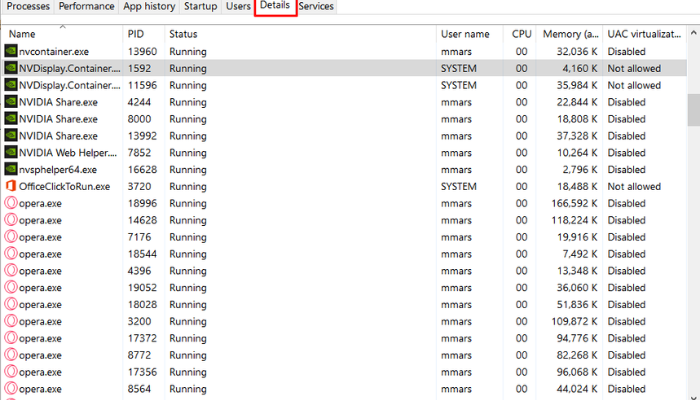Sort by the PID column header
Viewport: 700px width, 400px height.
coord(144,34)
